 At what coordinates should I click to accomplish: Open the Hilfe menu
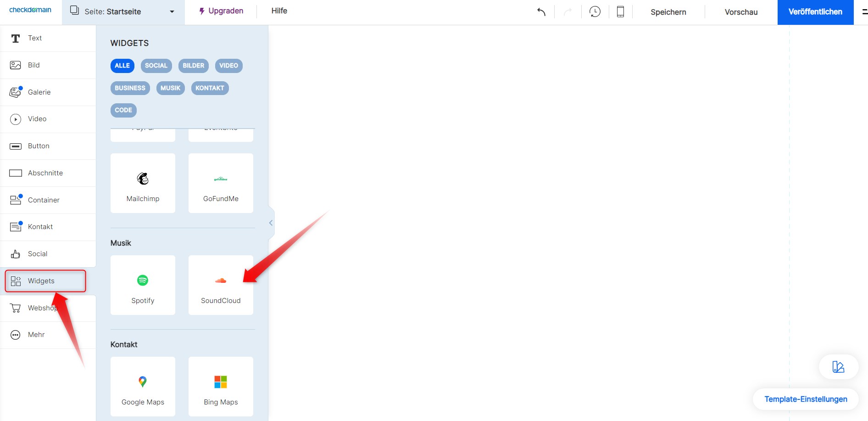click(279, 11)
